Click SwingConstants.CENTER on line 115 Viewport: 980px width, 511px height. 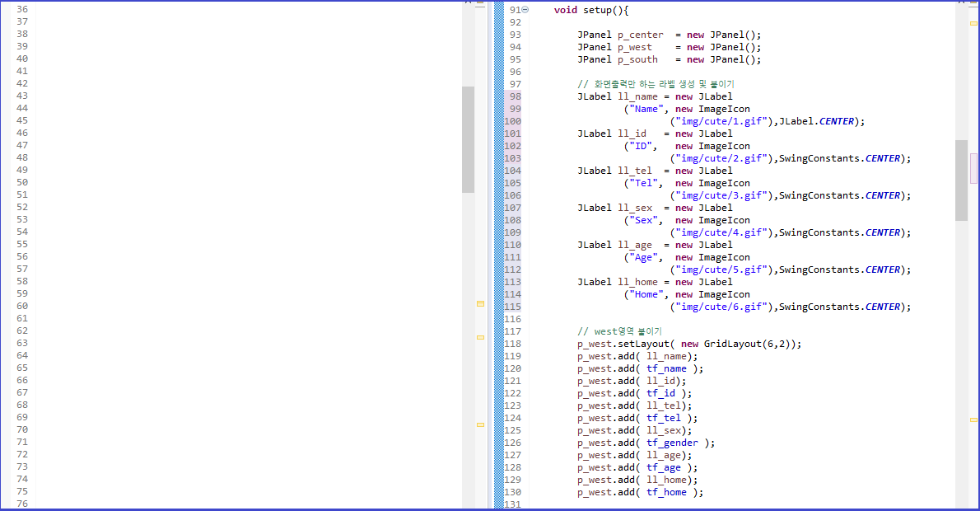(x=839, y=307)
